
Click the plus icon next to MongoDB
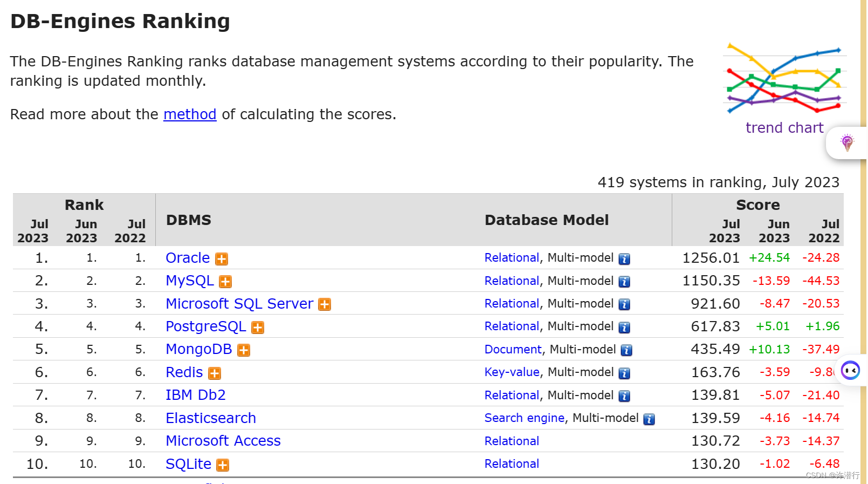244,350
